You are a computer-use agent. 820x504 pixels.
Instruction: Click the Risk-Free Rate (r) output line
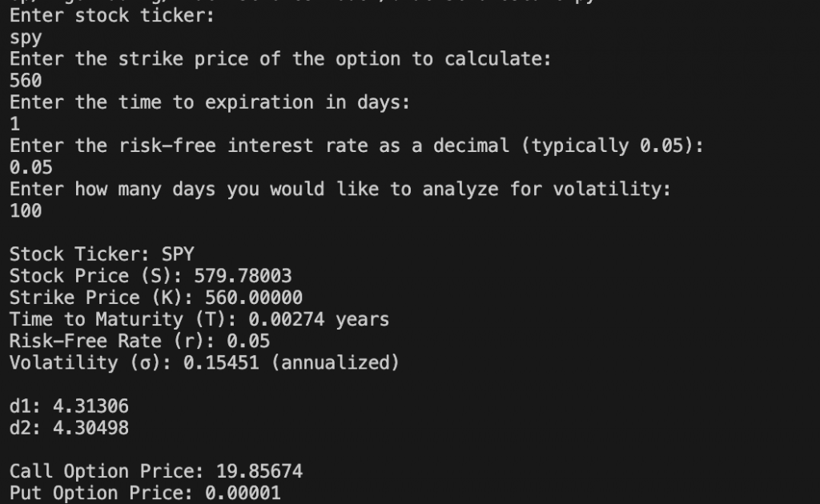click(139, 342)
